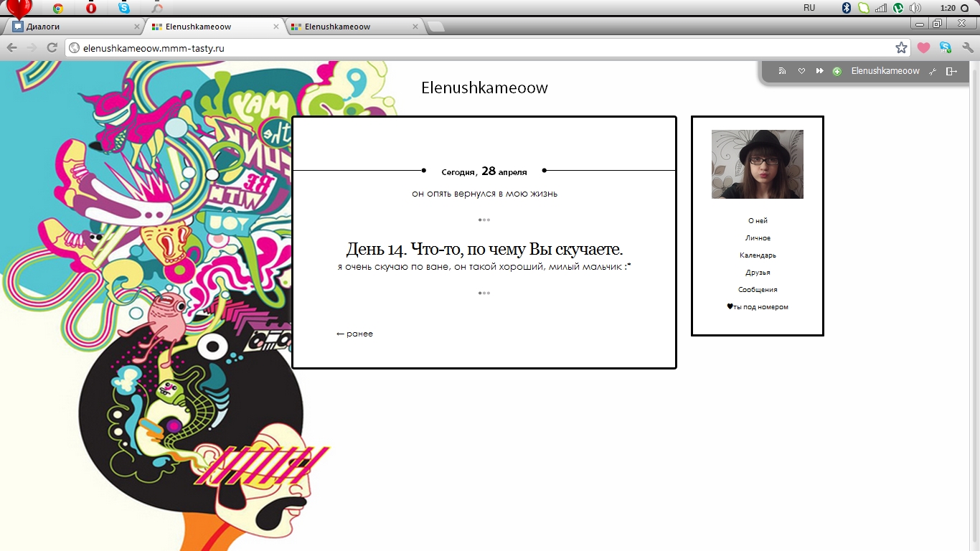Close the active Elenushkameoow tab
This screenshot has width=980, height=551.
pos(276,27)
